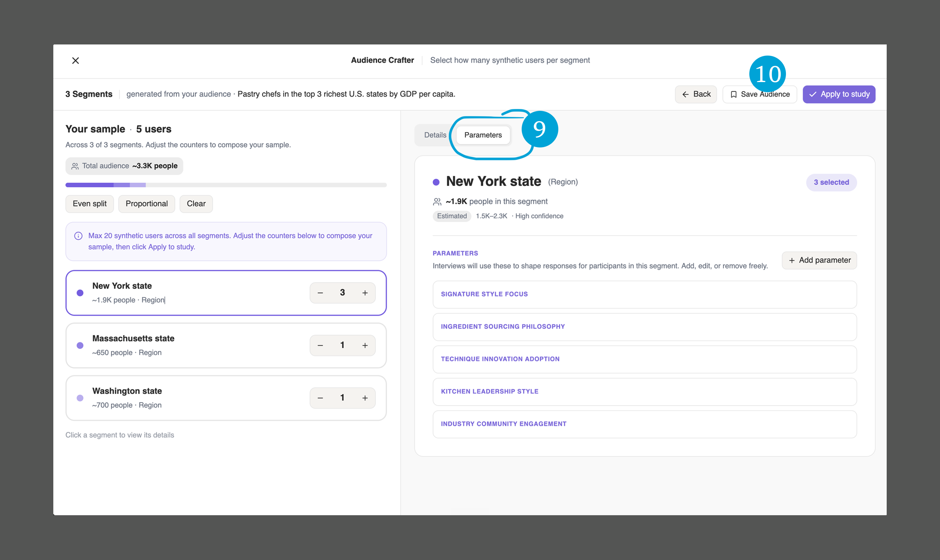Select the Washington state segment card
The image size is (940, 560).
pos(226,398)
